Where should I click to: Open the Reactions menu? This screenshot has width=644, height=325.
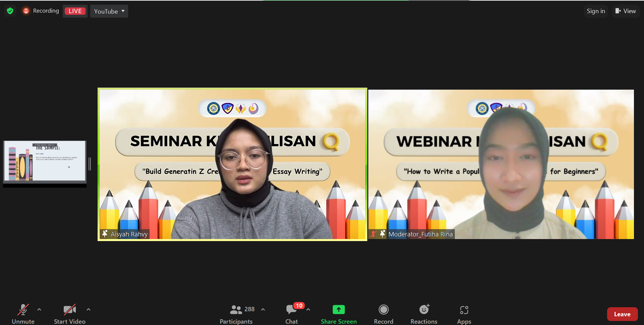pyautogui.click(x=424, y=314)
